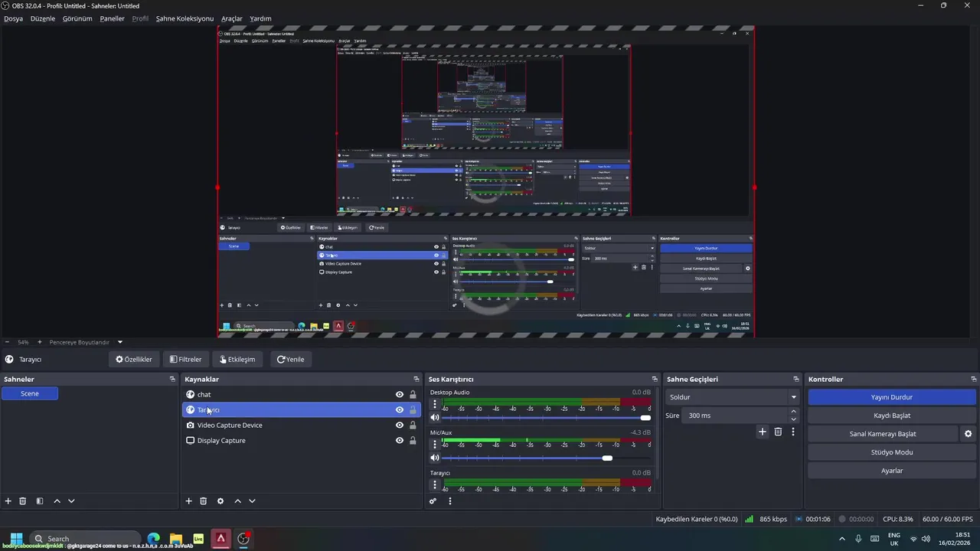Toggle lock on chat source
Screen dimensions: 980x551
413,395
